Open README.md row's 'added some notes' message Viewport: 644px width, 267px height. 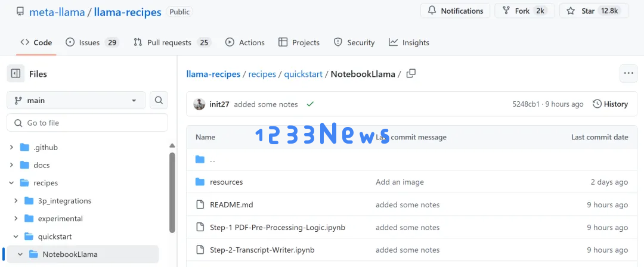(407, 204)
